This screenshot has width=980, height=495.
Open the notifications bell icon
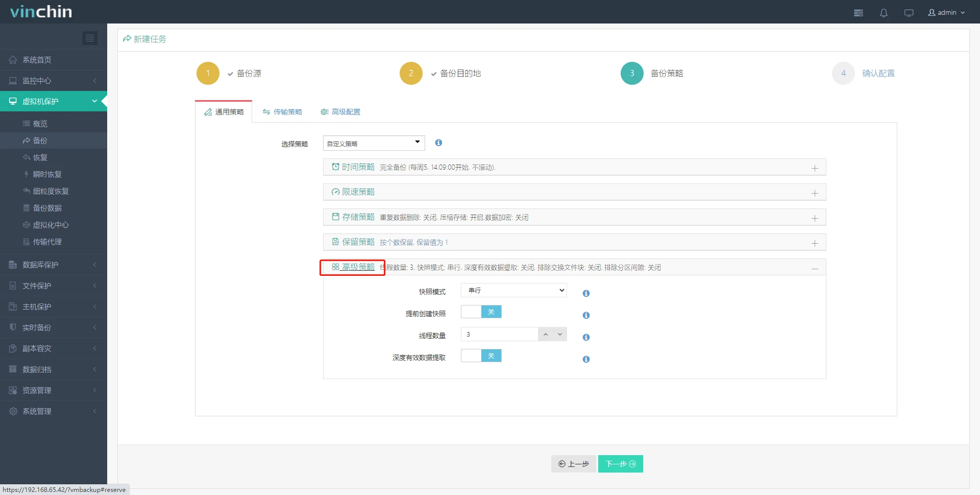884,13
